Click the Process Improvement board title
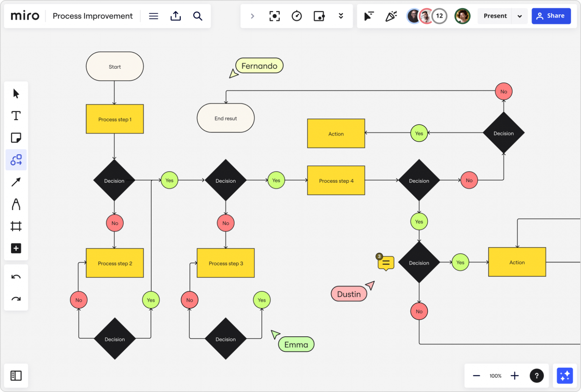The image size is (581, 392). [x=93, y=16]
